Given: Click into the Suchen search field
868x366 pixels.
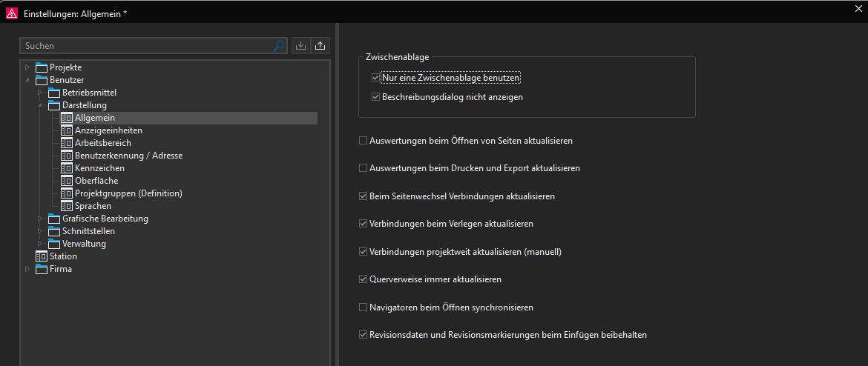Looking at the screenshot, I should tap(147, 46).
